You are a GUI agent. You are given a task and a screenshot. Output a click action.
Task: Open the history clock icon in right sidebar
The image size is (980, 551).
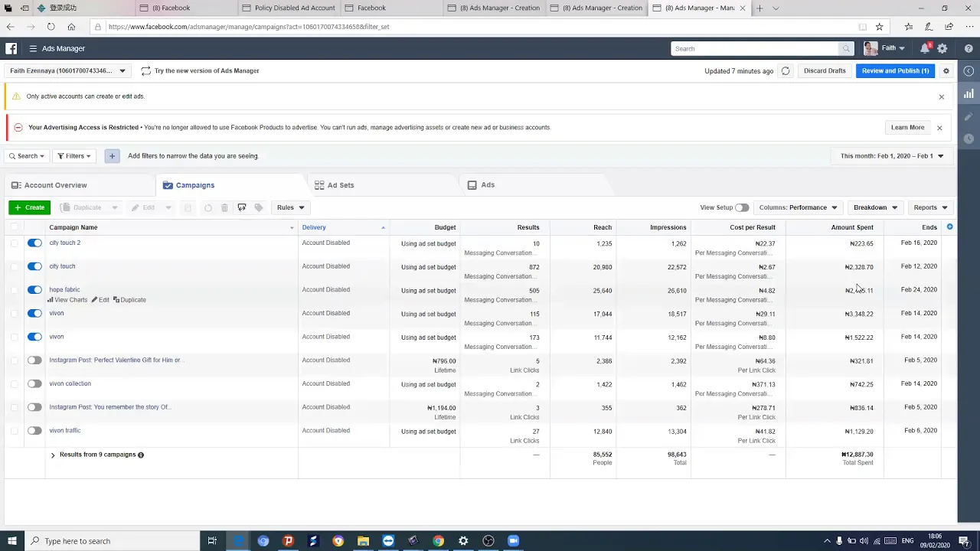969,139
